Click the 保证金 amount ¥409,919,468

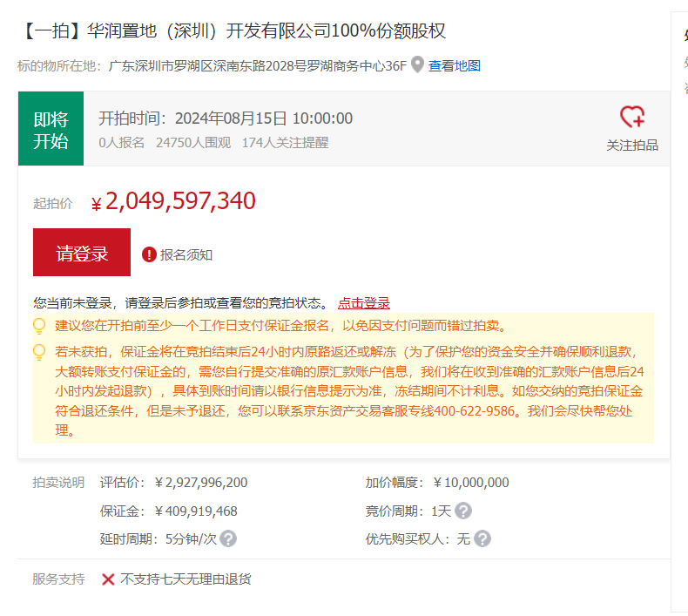[x=195, y=511]
